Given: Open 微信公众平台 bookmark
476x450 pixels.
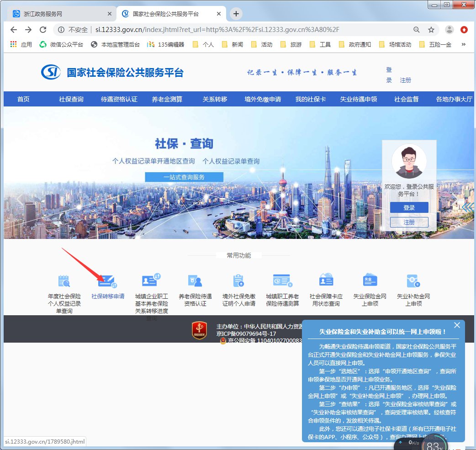Looking at the screenshot, I should click(61, 44).
